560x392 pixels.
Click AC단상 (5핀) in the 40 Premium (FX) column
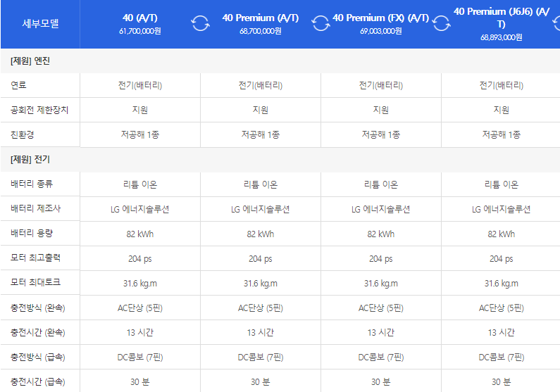(x=380, y=308)
